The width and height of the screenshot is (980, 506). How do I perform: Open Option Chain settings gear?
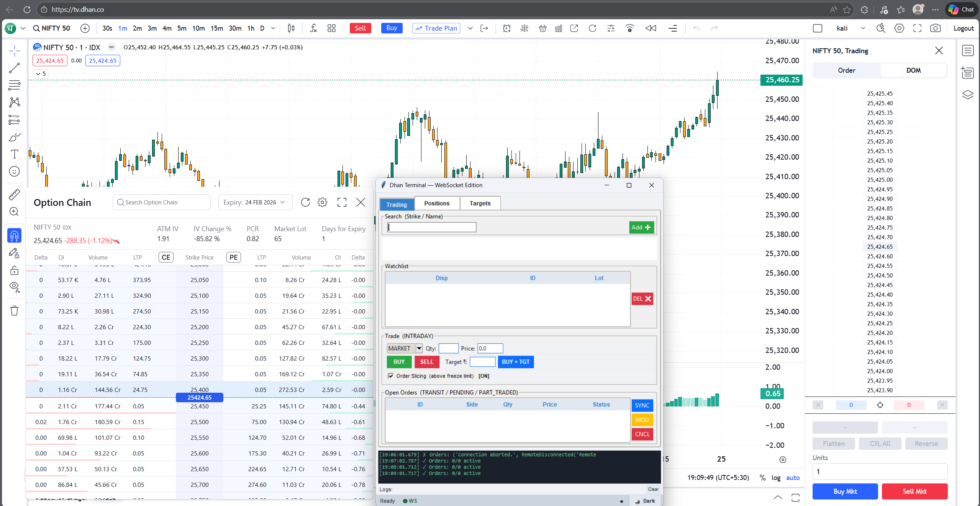click(x=322, y=202)
